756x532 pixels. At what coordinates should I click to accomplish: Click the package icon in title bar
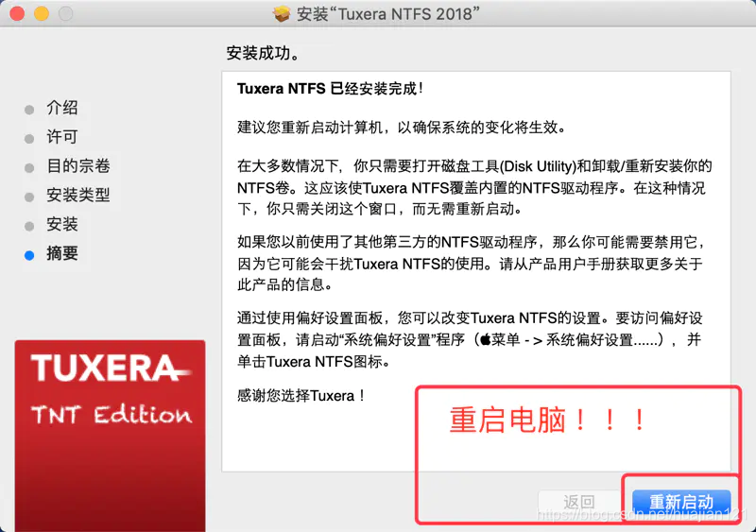click(x=281, y=13)
